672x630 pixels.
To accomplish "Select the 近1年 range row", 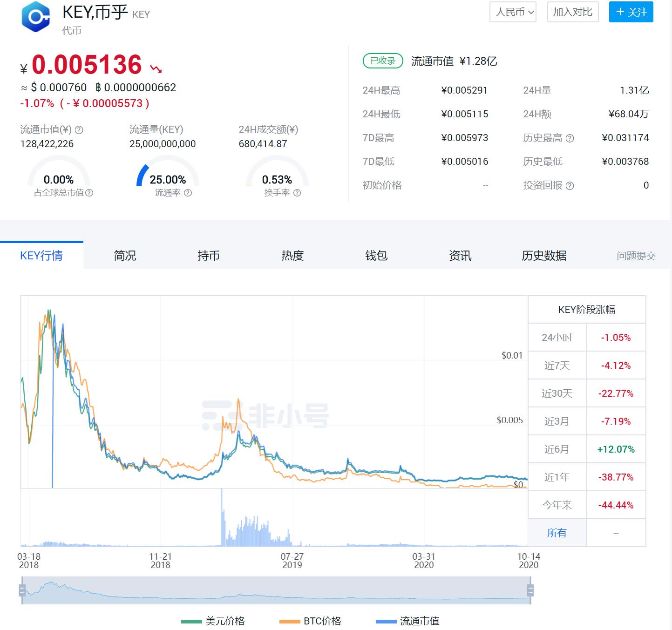I will pyautogui.click(x=587, y=477).
